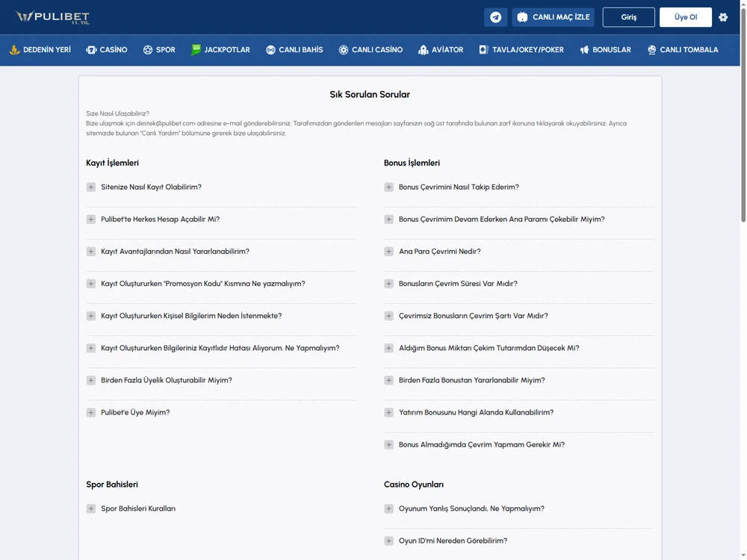Open the Casino menu item
This screenshot has height=560, width=747.
click(107, 50)
